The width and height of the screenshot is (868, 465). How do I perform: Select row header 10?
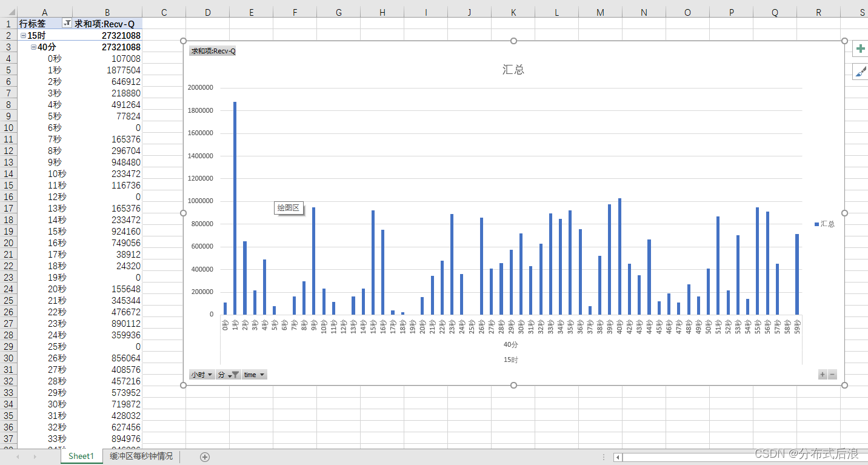click(x=8, y=127)
